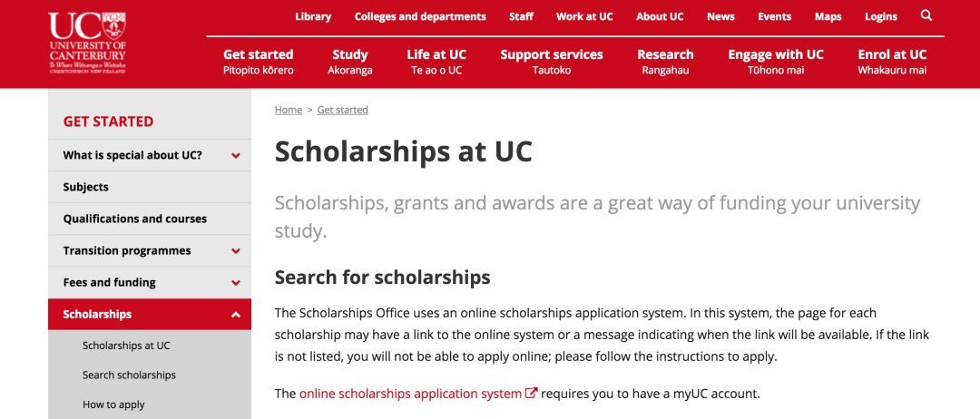Click the Get started breadcrumb
This screenshot has height=419, width=980.
342,110
